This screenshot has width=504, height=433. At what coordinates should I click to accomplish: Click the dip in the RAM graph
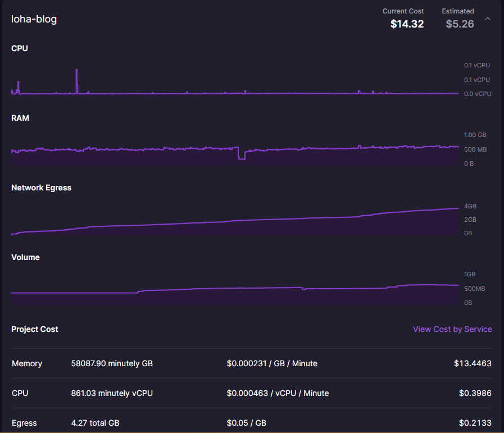pos(242,153)
